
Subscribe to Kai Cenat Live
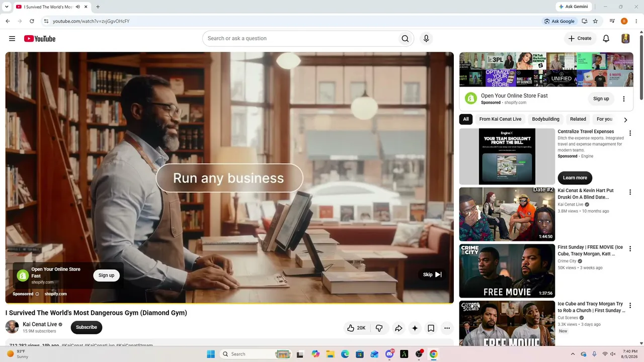[87, 327]
